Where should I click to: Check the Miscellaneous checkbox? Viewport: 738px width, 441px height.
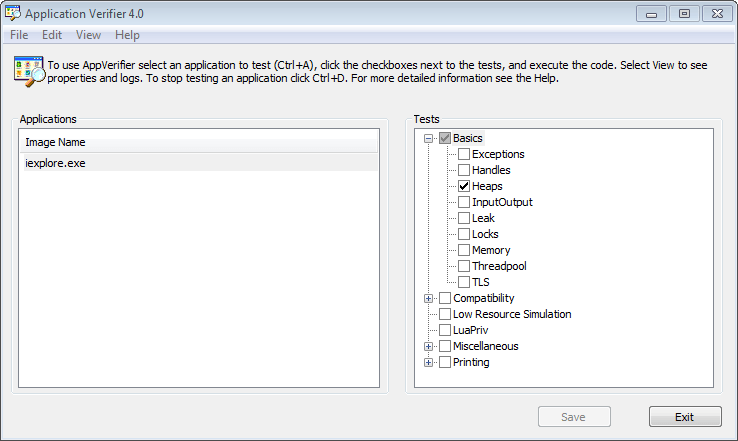pyautogui.click(x=445, y=346)
